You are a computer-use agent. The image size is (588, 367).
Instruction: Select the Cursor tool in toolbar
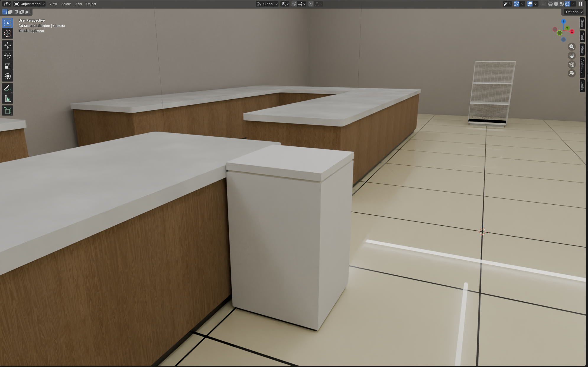[x=8, y=33]
